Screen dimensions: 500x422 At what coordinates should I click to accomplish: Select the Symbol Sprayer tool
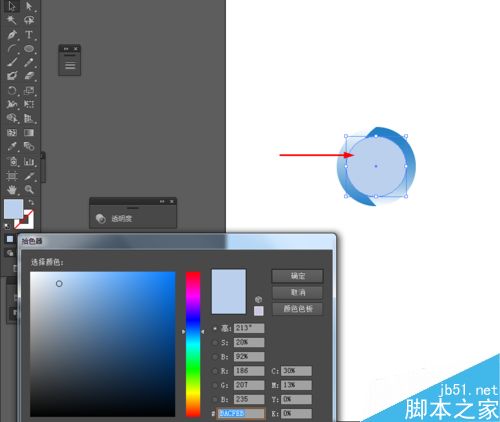pos(12,162)
